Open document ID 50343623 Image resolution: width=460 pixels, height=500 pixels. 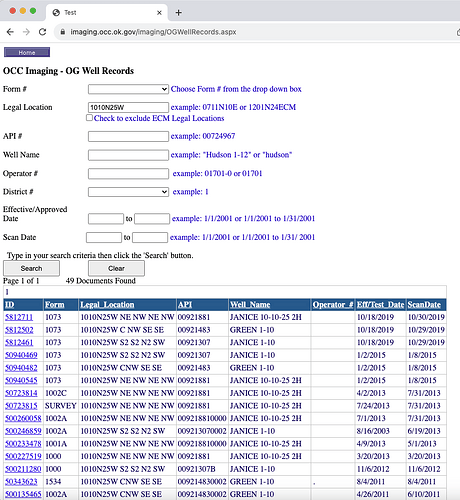pyautogui.click(x=21, y=482)
